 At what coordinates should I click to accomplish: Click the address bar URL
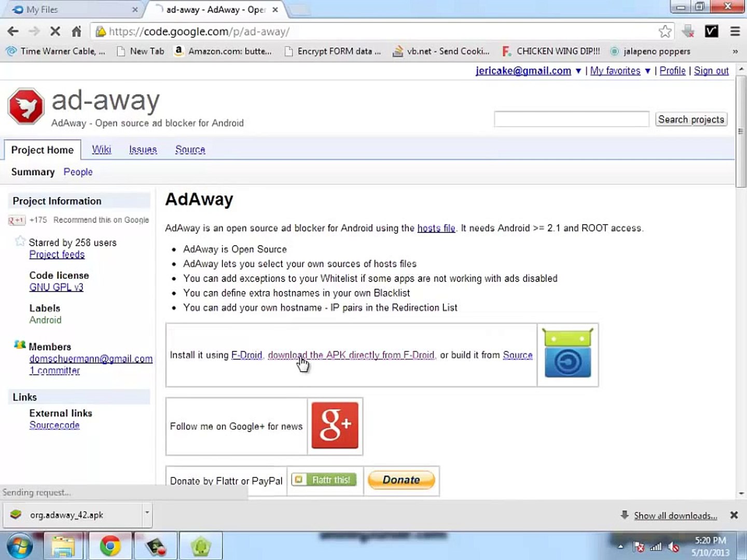199,32
